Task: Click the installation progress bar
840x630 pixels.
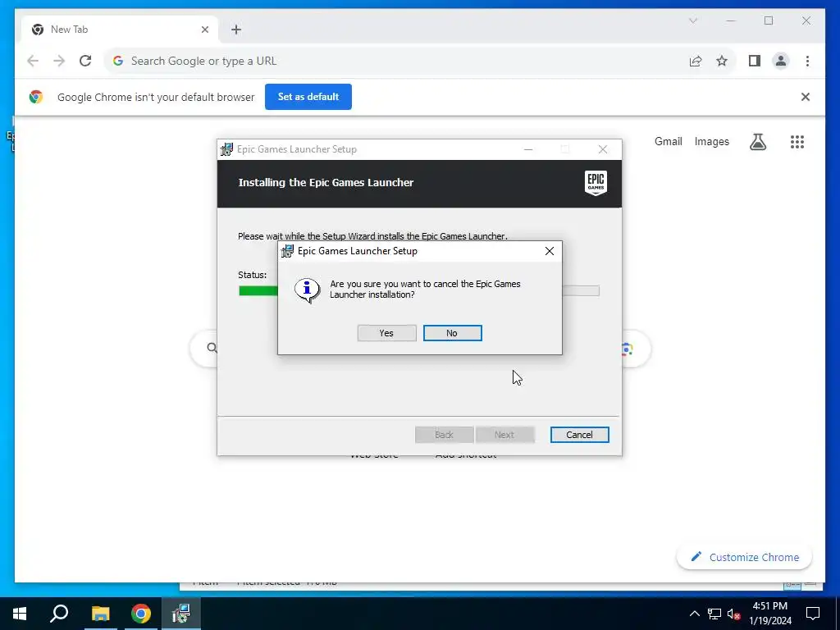Action: pos(419,291)
